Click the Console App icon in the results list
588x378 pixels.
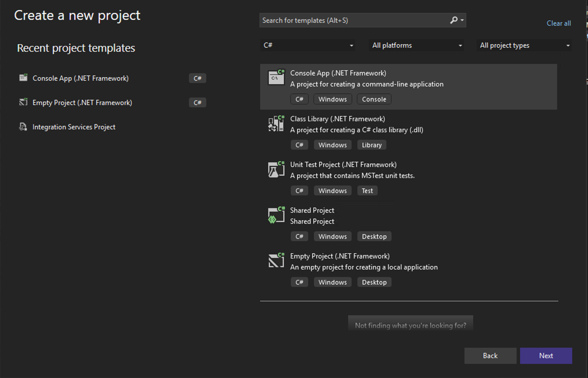coord(276,78)
